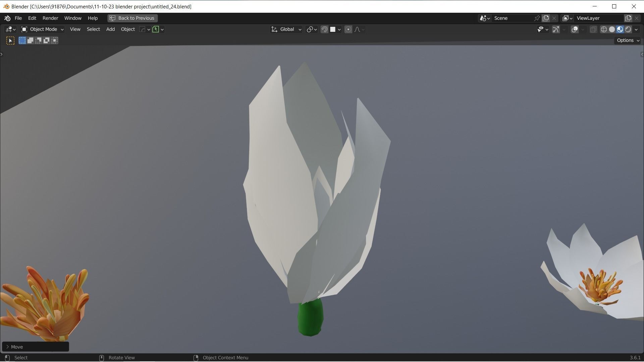The image size is (644, 362).
Task: Open the Render menu
Action: point(50,18)
